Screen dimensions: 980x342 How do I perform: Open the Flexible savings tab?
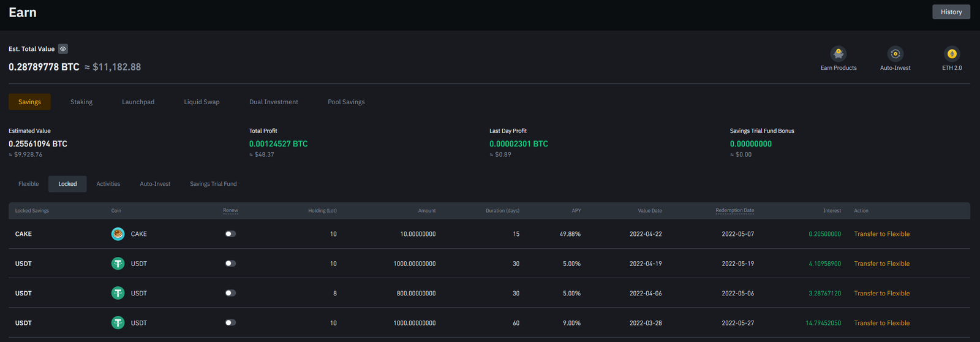[x=29, y=184]
